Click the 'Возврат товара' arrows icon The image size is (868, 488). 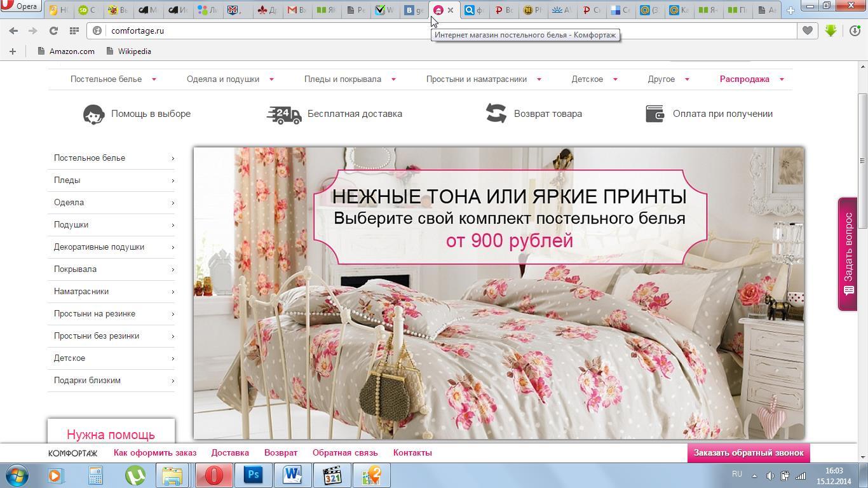(496, 113)
